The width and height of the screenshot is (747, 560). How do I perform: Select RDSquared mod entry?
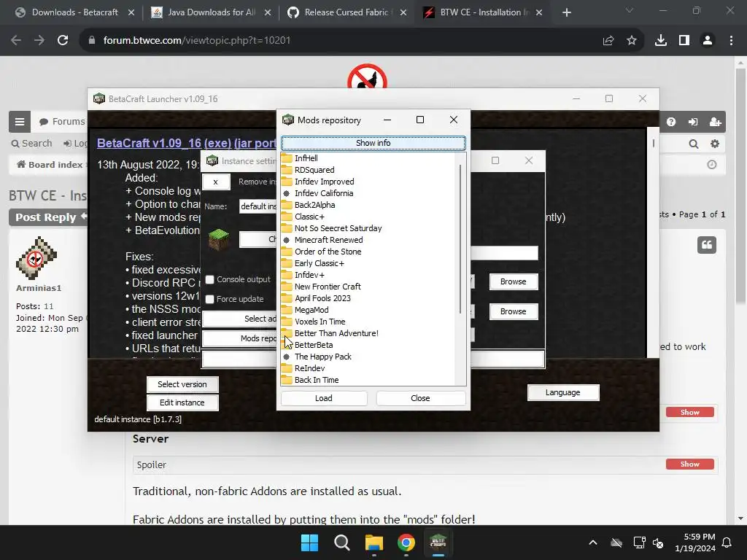coord(314,169)
